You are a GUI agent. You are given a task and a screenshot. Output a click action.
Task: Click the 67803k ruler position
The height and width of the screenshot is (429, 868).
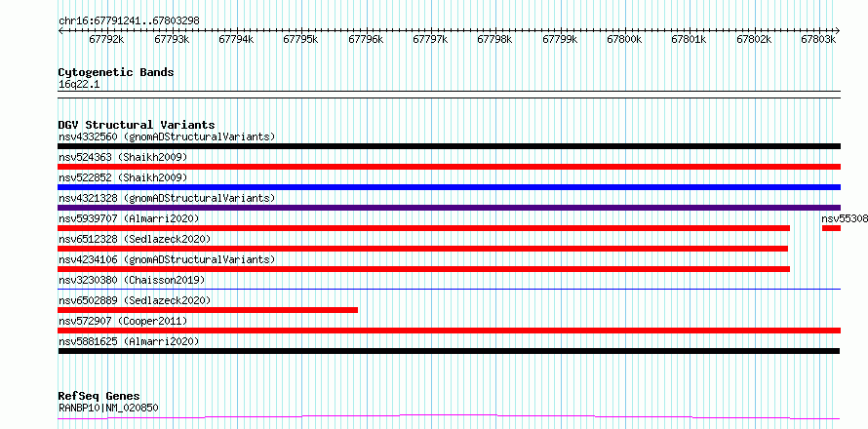(818, 40)
